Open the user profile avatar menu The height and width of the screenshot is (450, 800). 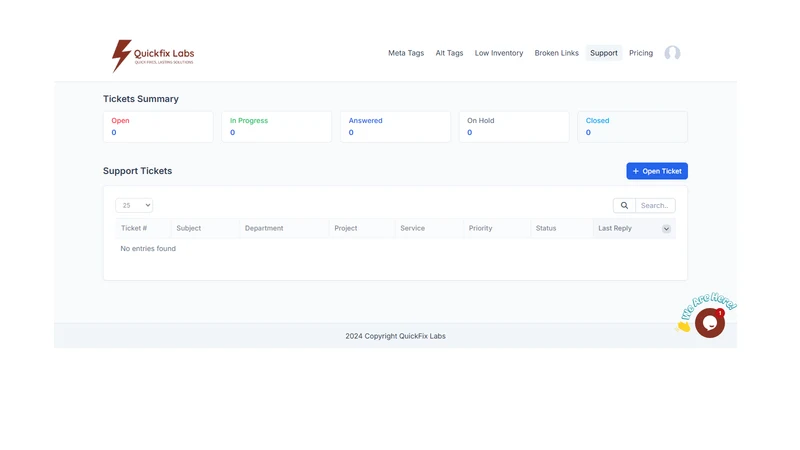[x=672, y=53]
